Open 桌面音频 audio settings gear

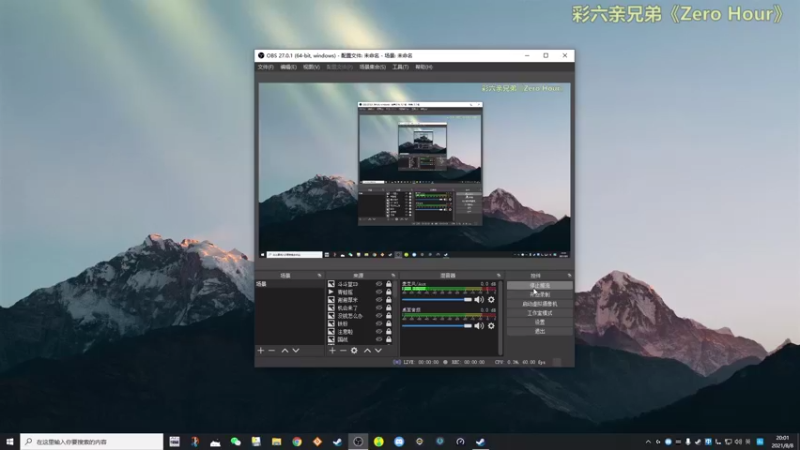click(491, 326)
